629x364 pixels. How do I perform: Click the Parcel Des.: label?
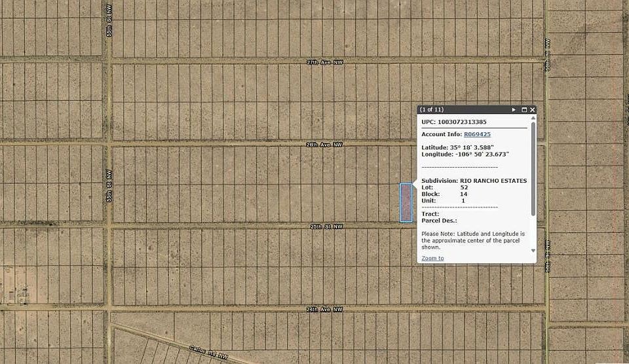439,221
